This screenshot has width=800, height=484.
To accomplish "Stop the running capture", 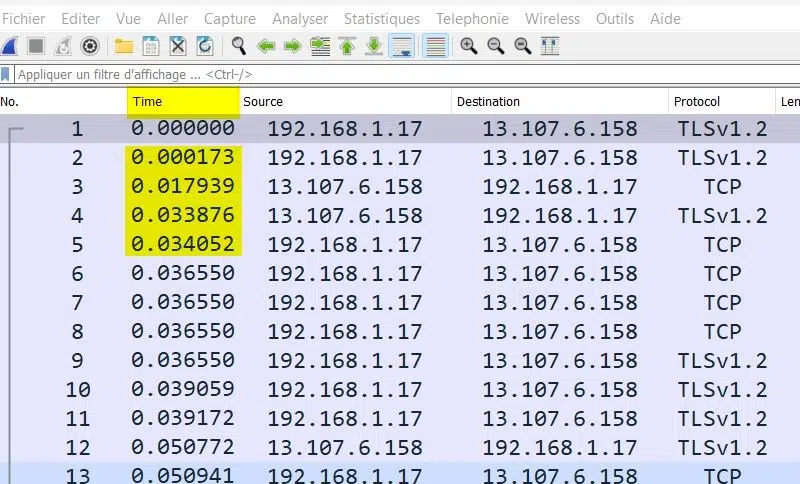I will (x=36, y=46).
